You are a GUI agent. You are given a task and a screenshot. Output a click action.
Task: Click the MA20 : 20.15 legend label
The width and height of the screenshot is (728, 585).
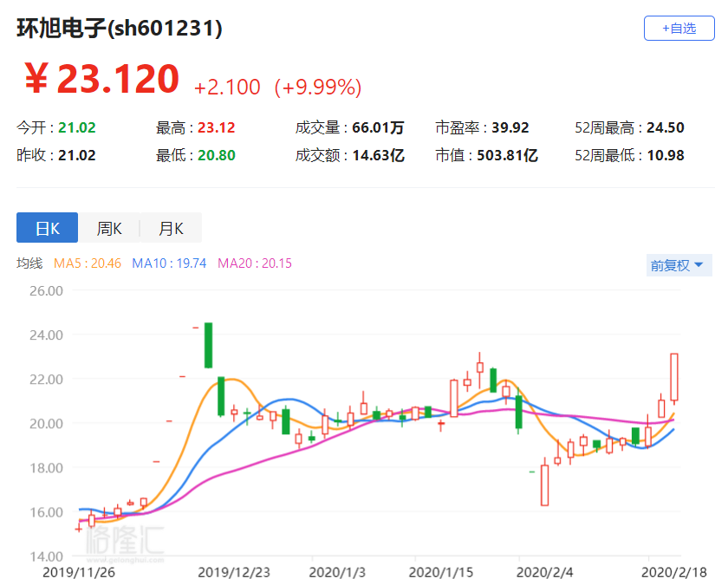[255, 263]
